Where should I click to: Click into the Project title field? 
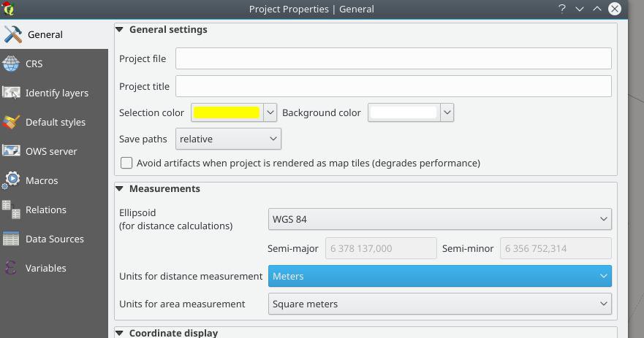click(x=393, y=86)
